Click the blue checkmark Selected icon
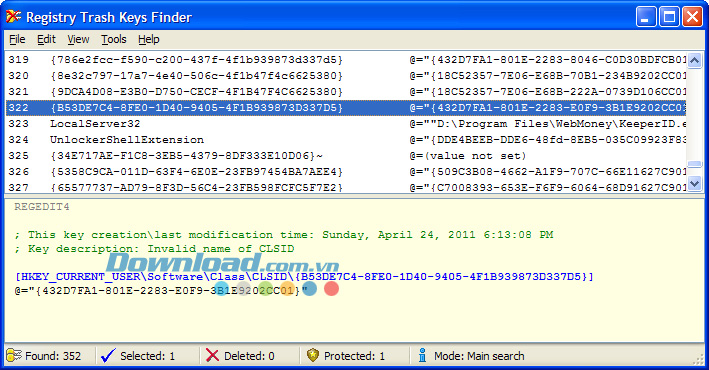 109,356
